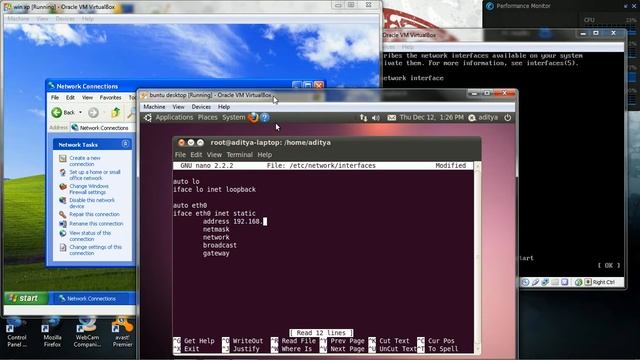Click Change Windows Firewall settings
Viewport: 640px width, 360px height.
pyautogui.click(x=89, y=189)
